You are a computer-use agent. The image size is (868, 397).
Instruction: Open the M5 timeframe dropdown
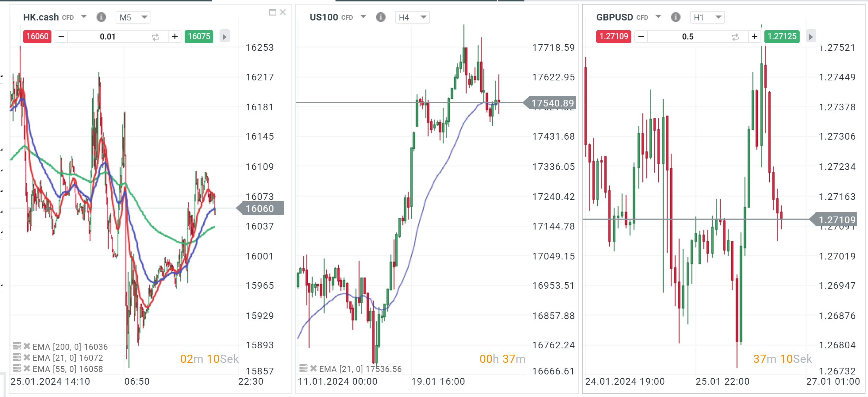pyautogui.click(x=133, y=17)
